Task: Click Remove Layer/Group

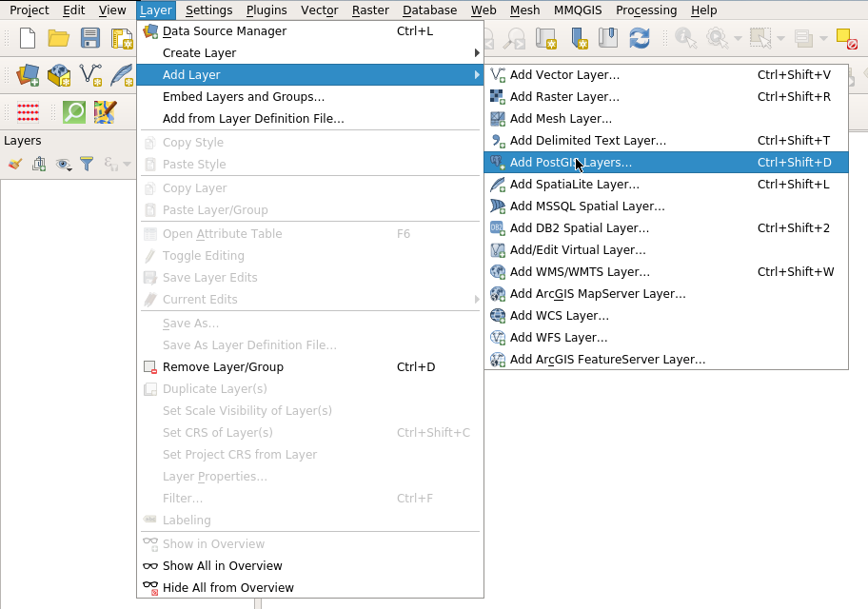Action: coord(223,367)
